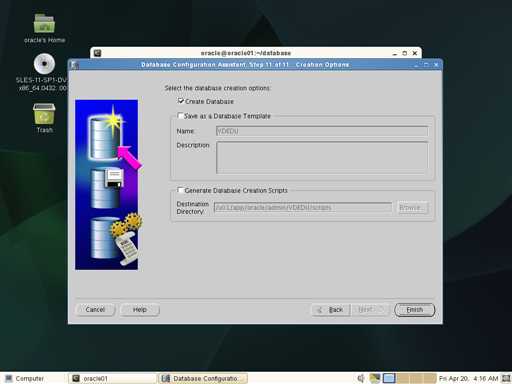Enable Generate Database Creation Scripts checkbox
The image size is (512, 384).
click(180, 190)
